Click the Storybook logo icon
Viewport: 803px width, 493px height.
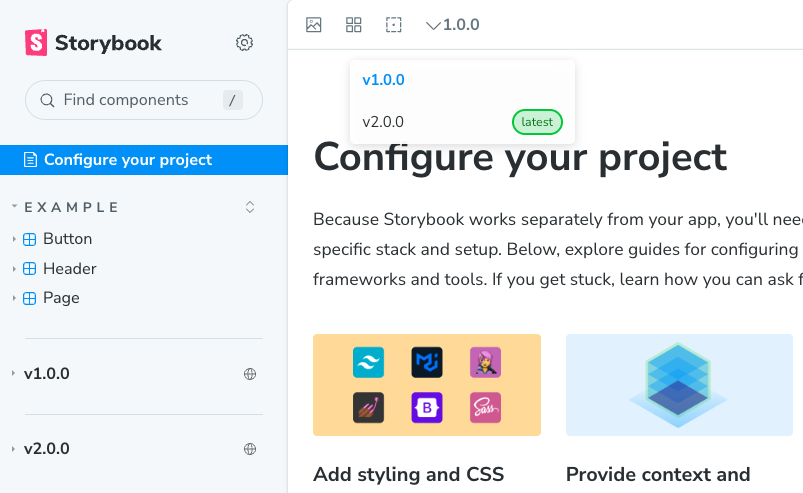point(36,42)
